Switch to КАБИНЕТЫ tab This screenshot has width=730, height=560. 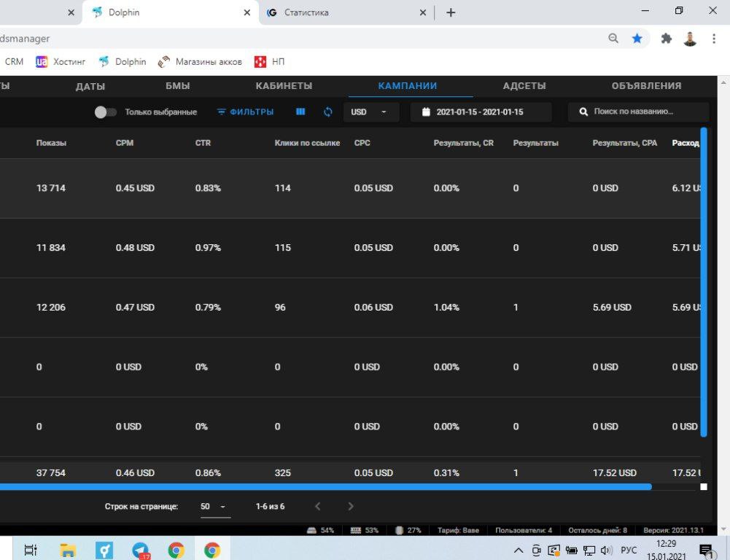(284, 86)
